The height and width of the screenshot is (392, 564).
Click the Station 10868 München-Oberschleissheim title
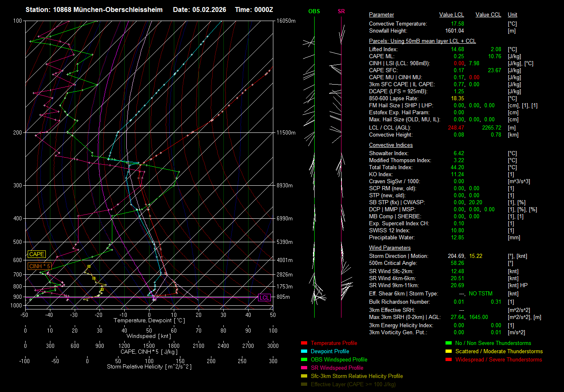(x=94, y=9)
